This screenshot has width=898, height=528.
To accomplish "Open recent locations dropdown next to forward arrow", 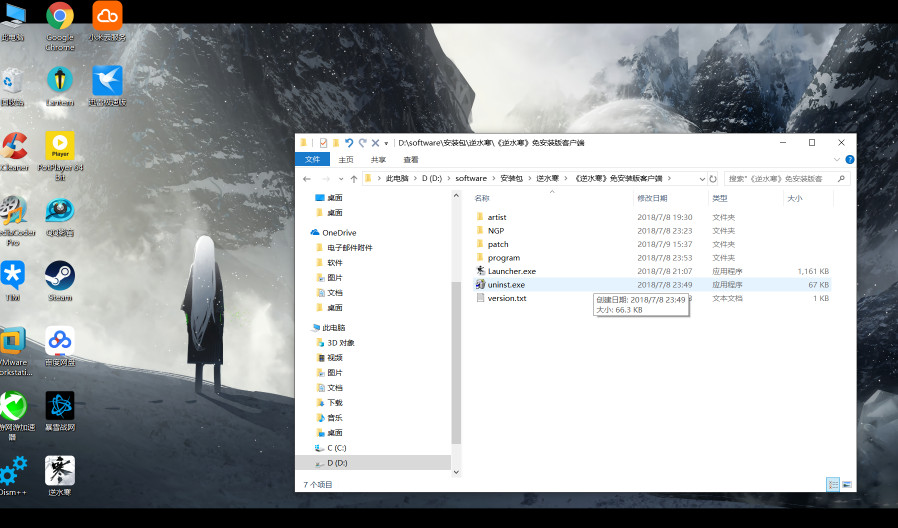I will click(341, 179).
